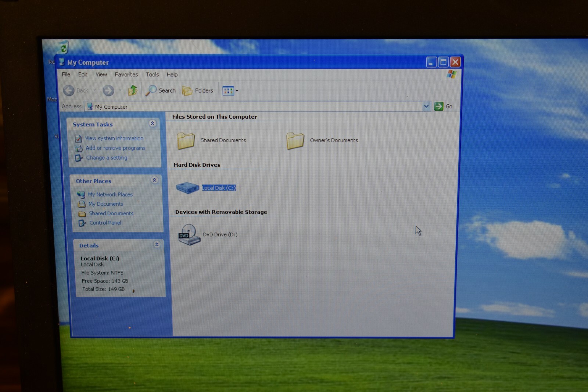Collapse the Other Places panel
The height and width of the screenshot is (392, 588).
tap(155, 180)
